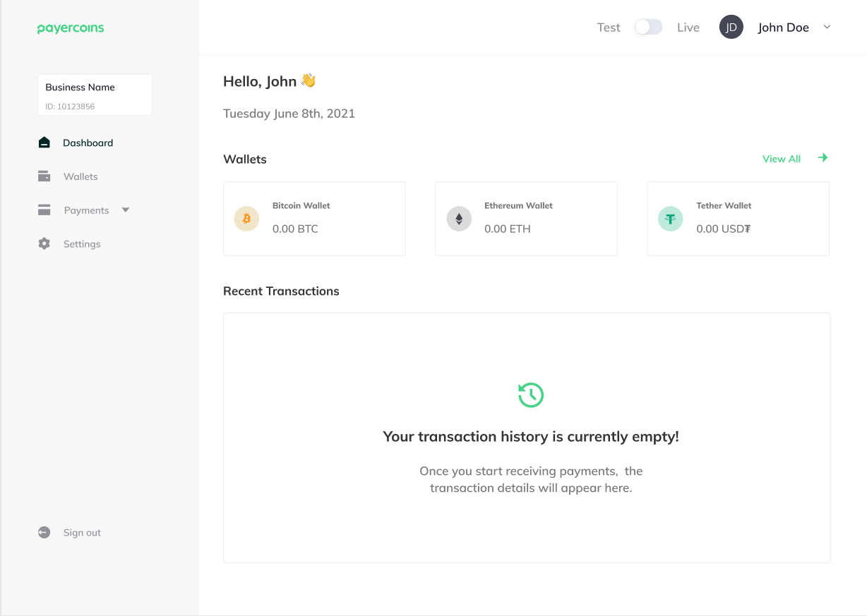Open the Wallets section
This screenshot has height=616, width=867.
pos(80,176)
